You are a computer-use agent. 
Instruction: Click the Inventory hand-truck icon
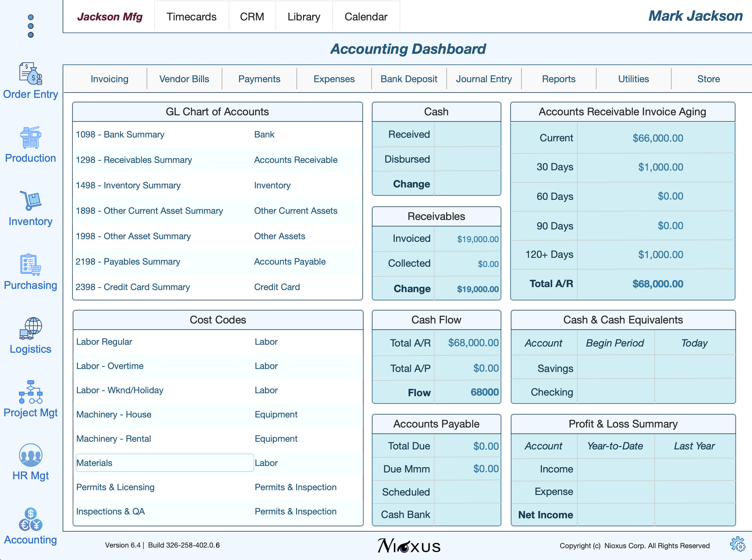click(30, 201)
